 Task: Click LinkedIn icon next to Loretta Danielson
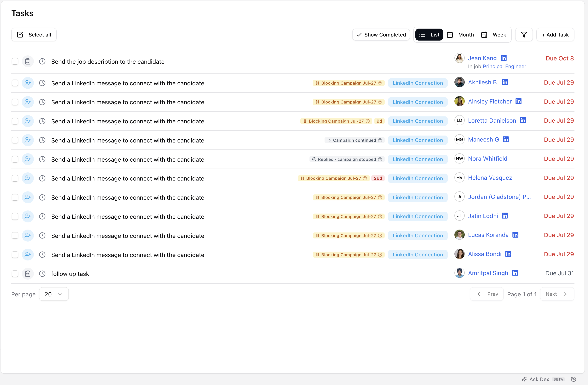click(x=523, y=120)
